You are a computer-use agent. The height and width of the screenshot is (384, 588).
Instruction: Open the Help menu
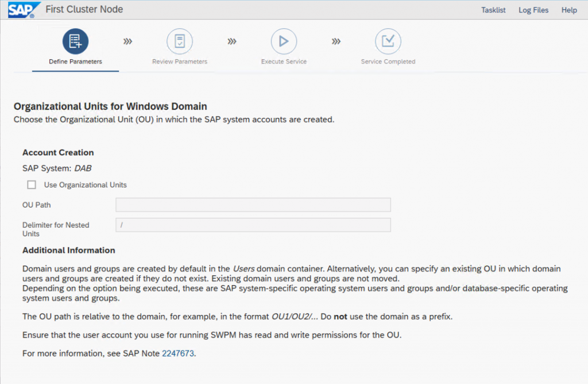click(569, 10)
